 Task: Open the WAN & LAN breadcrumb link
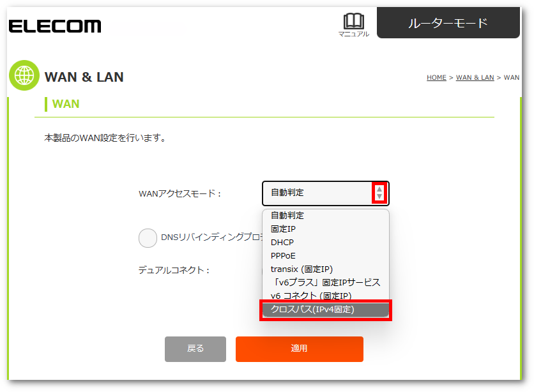click(x=475, y=78)
